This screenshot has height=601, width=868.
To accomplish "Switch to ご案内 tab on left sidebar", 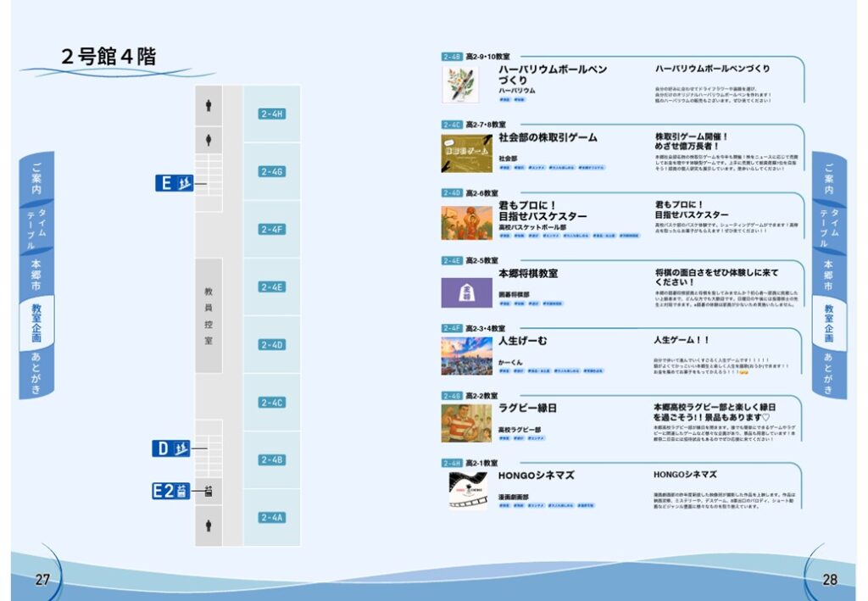I will click(36, 178).
